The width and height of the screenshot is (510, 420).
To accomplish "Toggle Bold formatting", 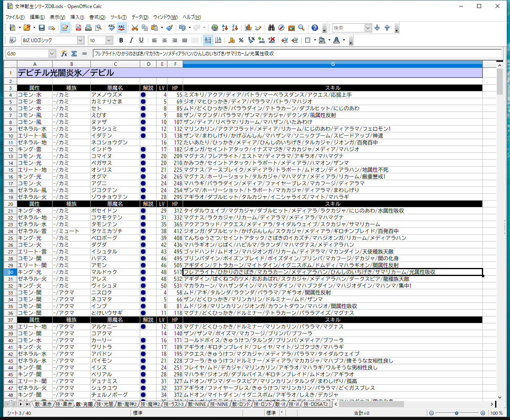I will pos(121,40).
